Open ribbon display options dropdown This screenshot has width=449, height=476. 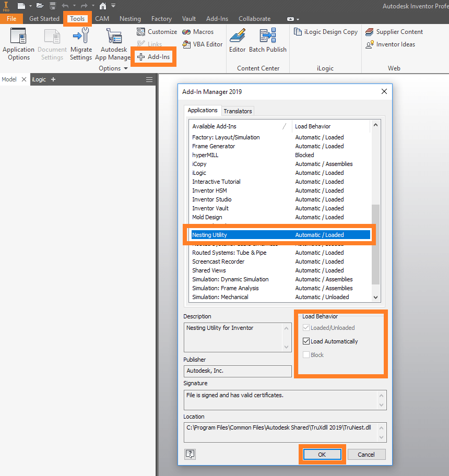point(293,19)
